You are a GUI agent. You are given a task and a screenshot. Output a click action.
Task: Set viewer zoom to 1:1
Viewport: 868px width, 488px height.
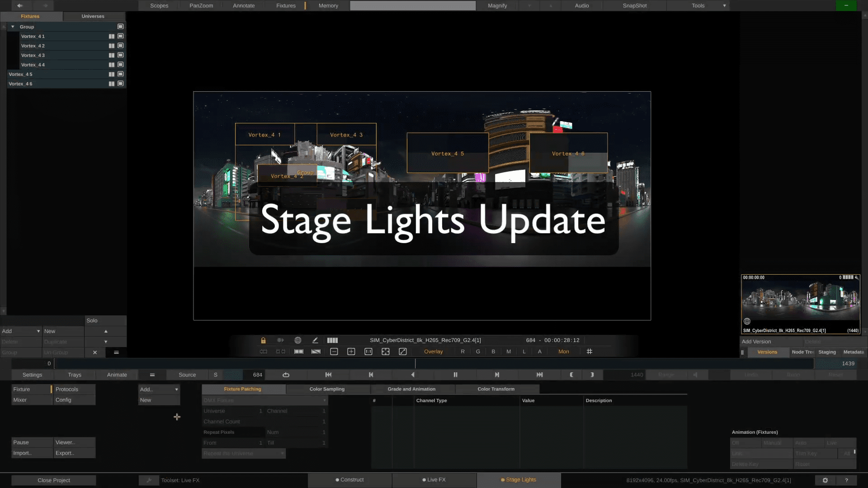coord(368,351)
